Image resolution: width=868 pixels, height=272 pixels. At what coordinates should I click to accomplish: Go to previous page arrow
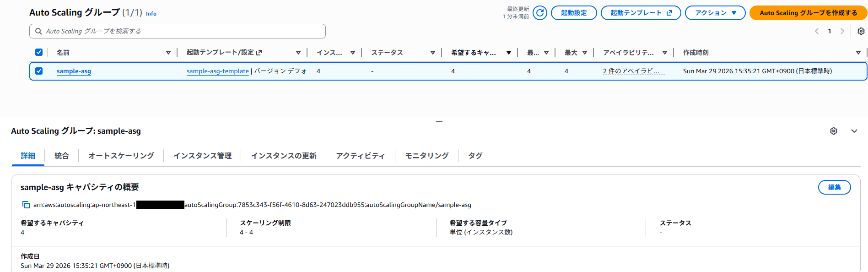click(x=817, y=31)
